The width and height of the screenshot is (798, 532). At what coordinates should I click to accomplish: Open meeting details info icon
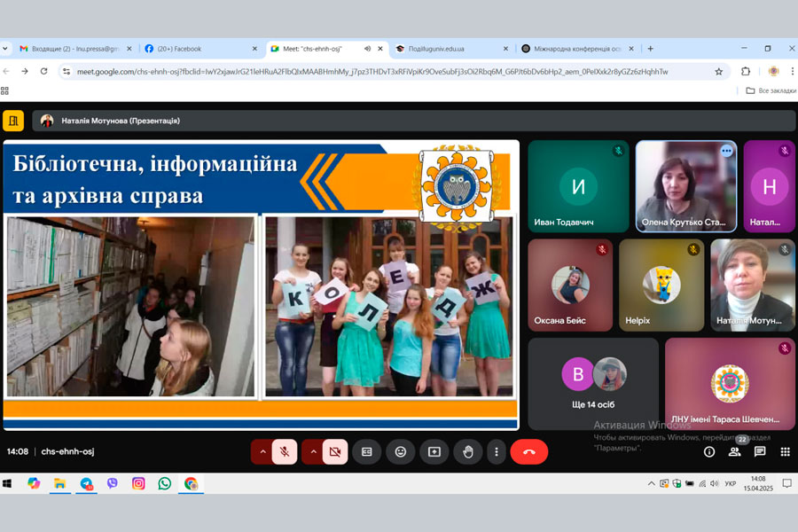pos(709,451)
